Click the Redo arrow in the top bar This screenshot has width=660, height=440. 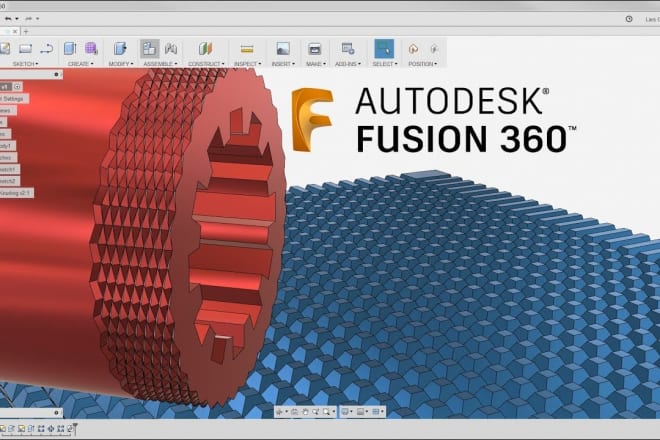(x=29, y=19)
